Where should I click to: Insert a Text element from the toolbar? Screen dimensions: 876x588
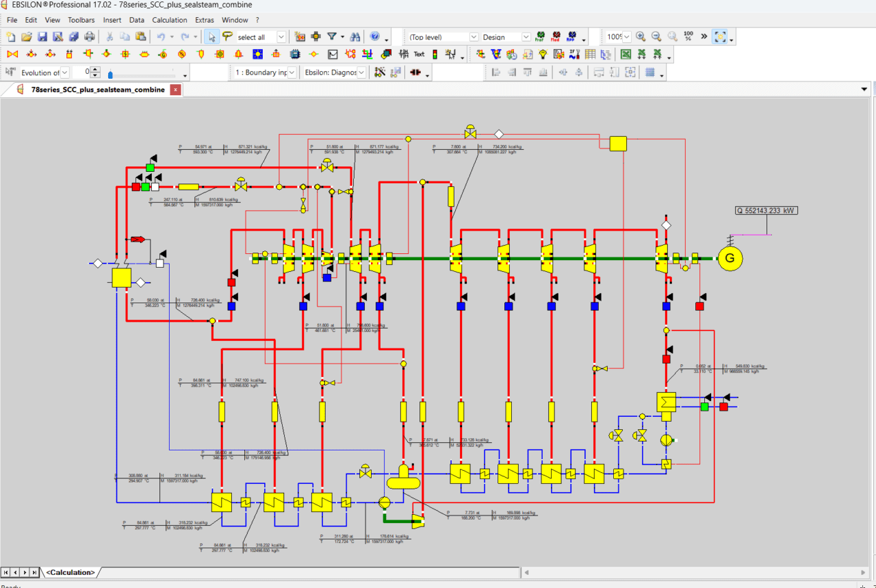[419, 54]
